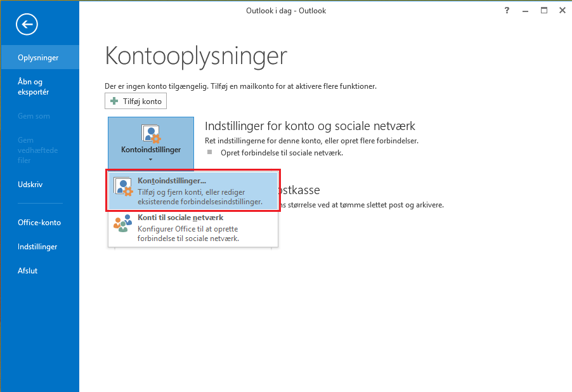Click the gray bullet before Opret forbindelse
572x392 pixels.
point(209,152)
